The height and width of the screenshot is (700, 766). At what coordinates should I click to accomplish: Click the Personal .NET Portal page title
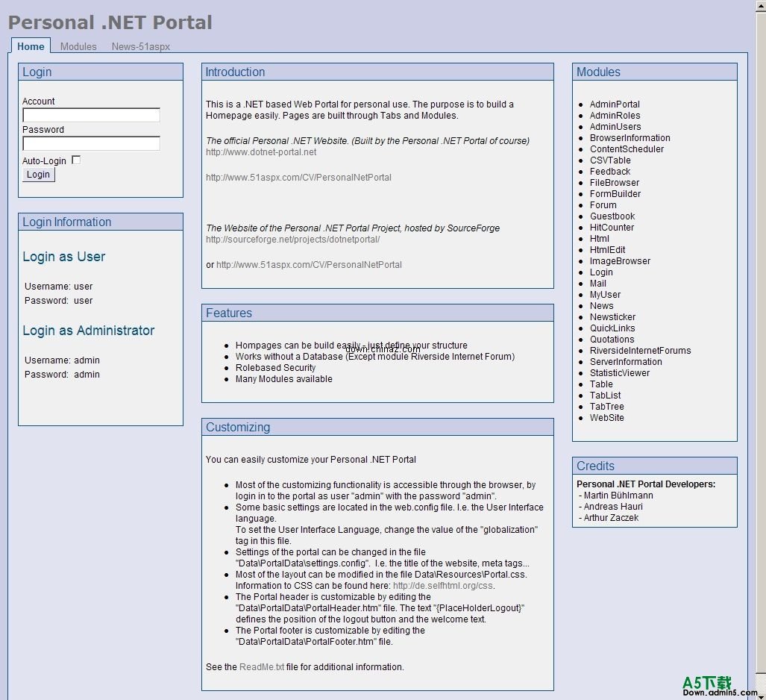[110, 22]
